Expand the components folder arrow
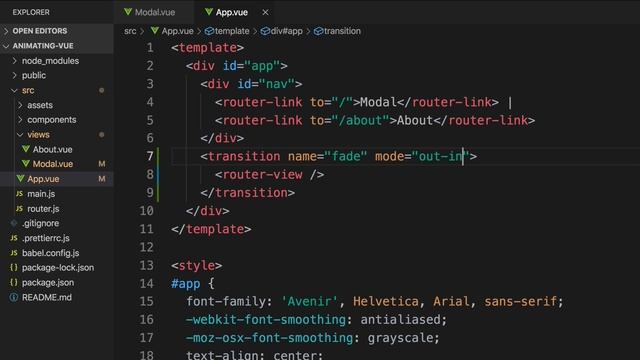The height and width of the screenshot is (360, 640). click(20, 120)
